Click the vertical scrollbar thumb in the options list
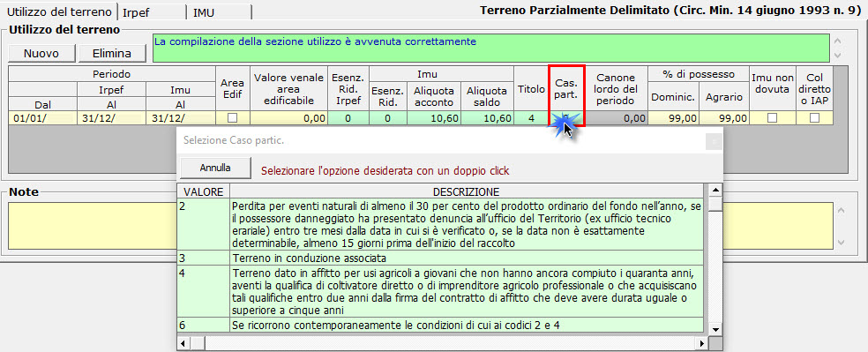Viewport: 868px width, 352px height. point(715,205)
